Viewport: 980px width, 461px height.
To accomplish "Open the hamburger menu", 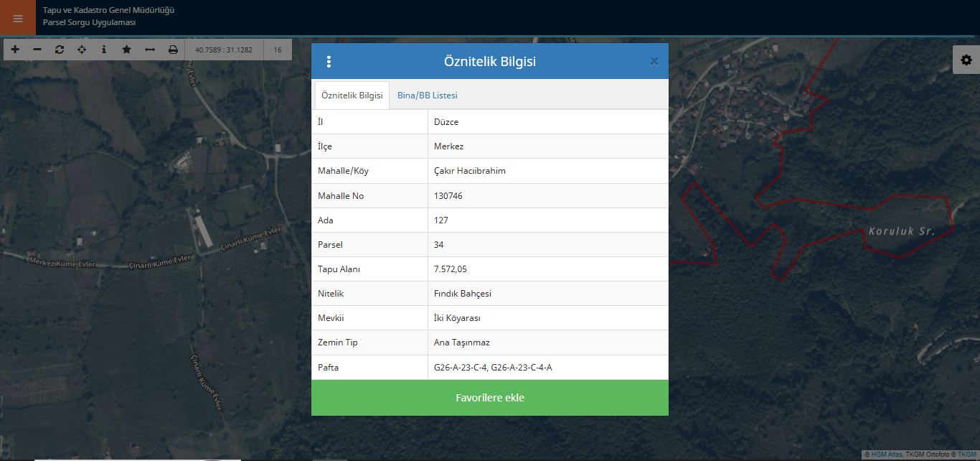I will click(x=18, y=18).
